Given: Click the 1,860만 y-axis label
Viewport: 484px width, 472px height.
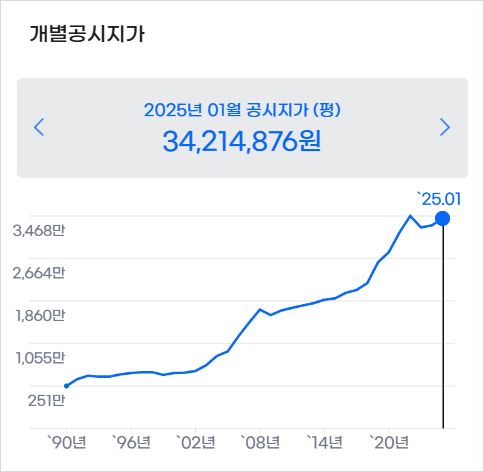Looking at the screenshot, I should coord(40,315).
